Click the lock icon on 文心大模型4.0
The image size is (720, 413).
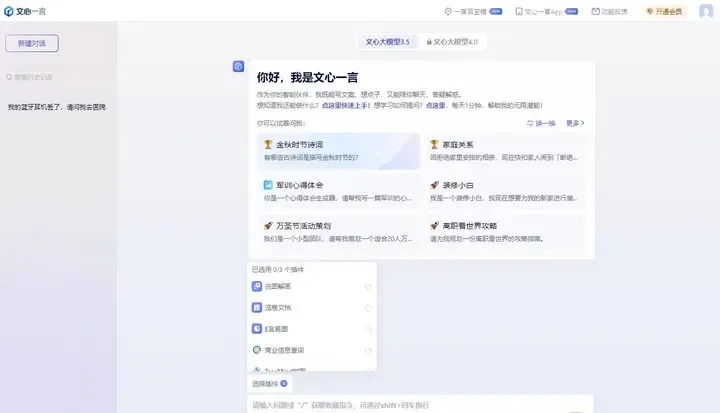tap(429, 42)
